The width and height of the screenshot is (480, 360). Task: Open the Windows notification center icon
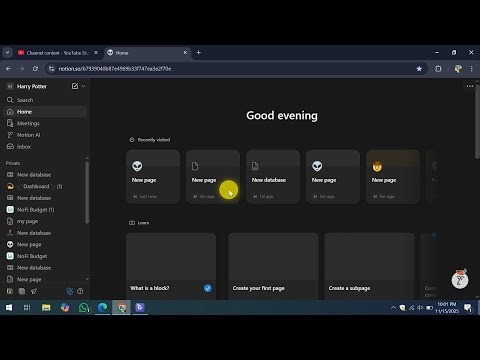468,308
